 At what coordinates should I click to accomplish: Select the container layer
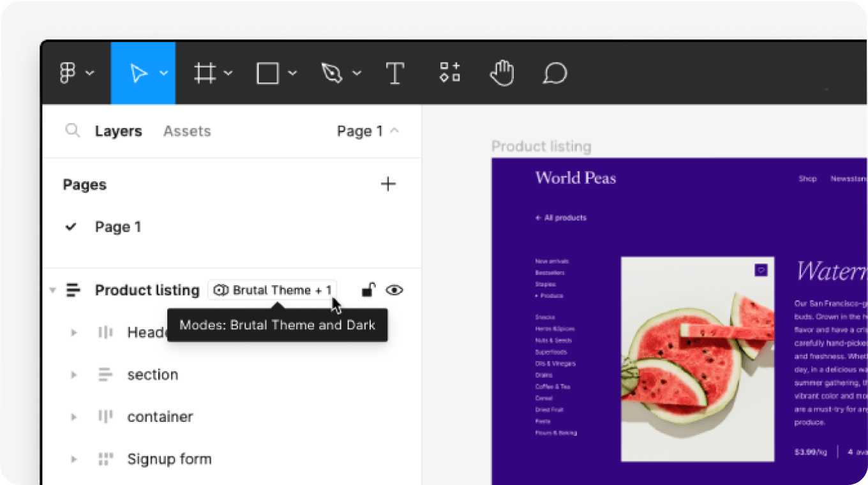(x=160, y=417)
